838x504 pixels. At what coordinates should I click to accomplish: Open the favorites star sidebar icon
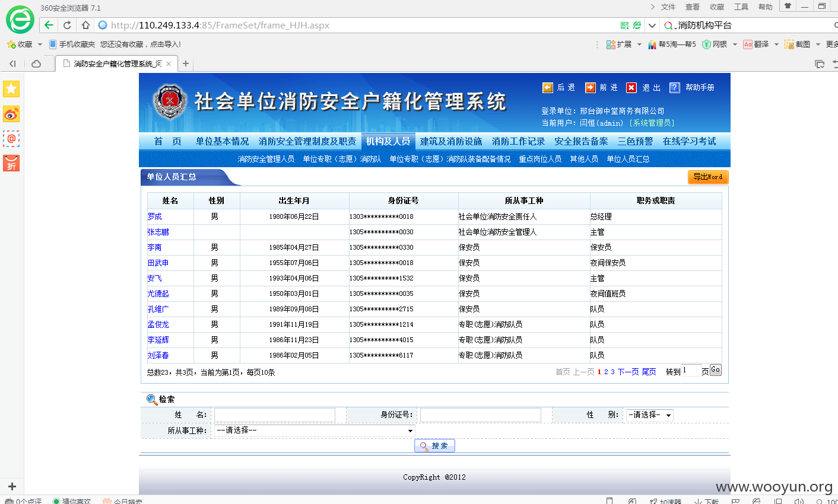tap(11, 89)
